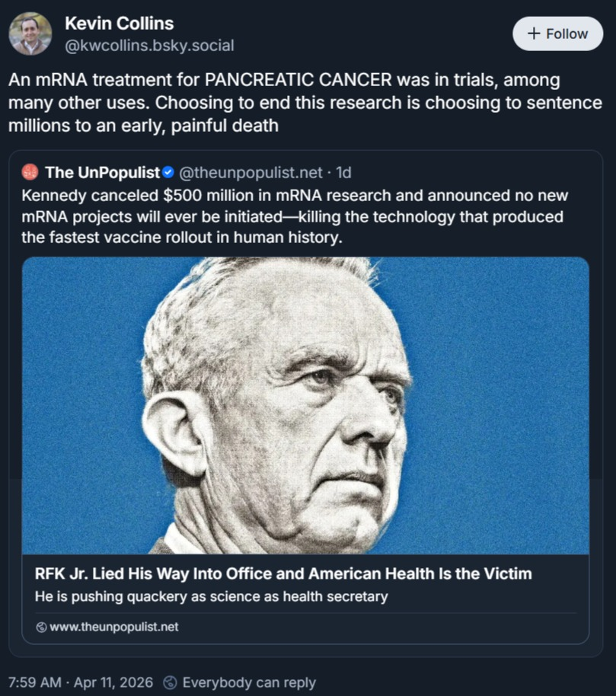
Task: Click the globe icon next to www.theunpopulist.net
Action: click(x=41, y=627)
